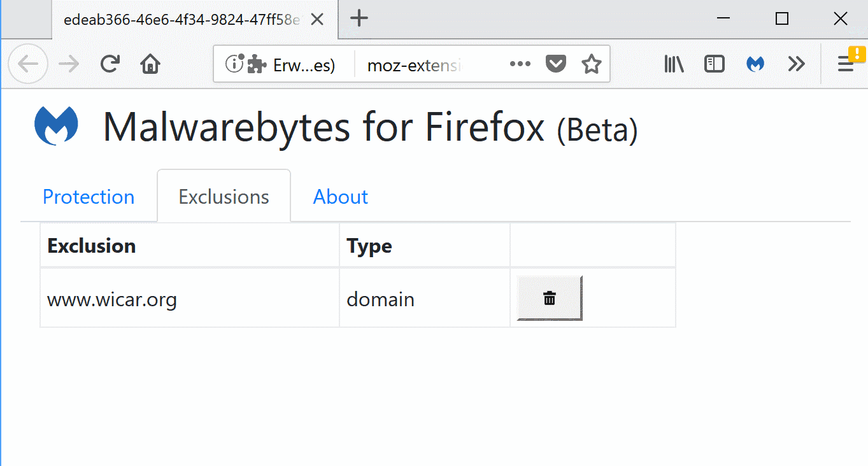Click the Home icon
This screenshot has height=466, width=868.
pyautogui.click(x=150, y=64)
